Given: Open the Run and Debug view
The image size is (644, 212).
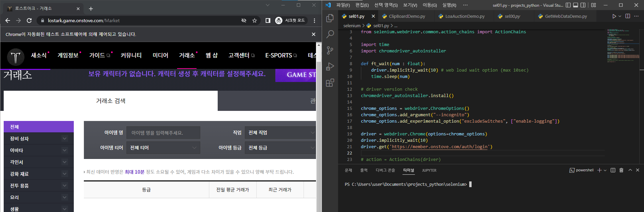Looking at the screenshot, I should [x=330, y=66].
